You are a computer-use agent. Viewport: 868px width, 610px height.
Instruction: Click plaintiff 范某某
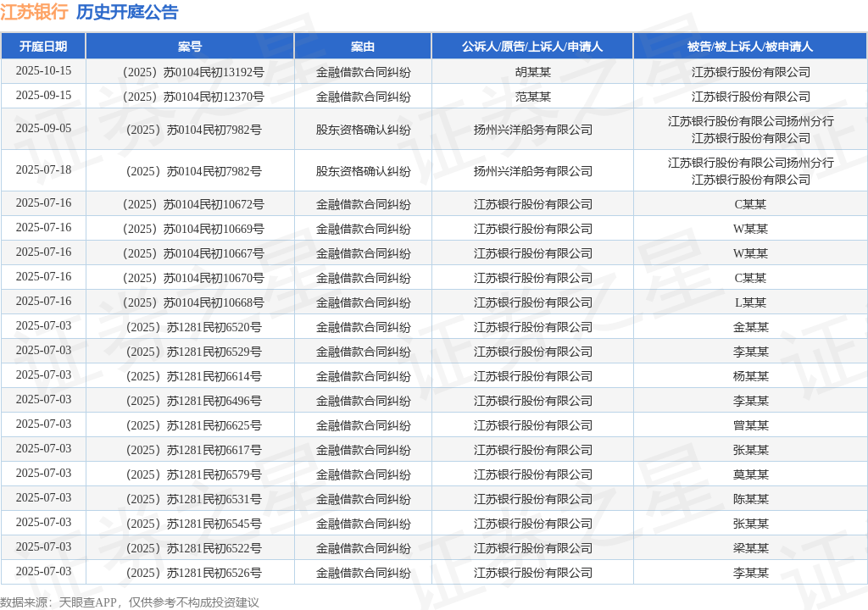[532, 97]
